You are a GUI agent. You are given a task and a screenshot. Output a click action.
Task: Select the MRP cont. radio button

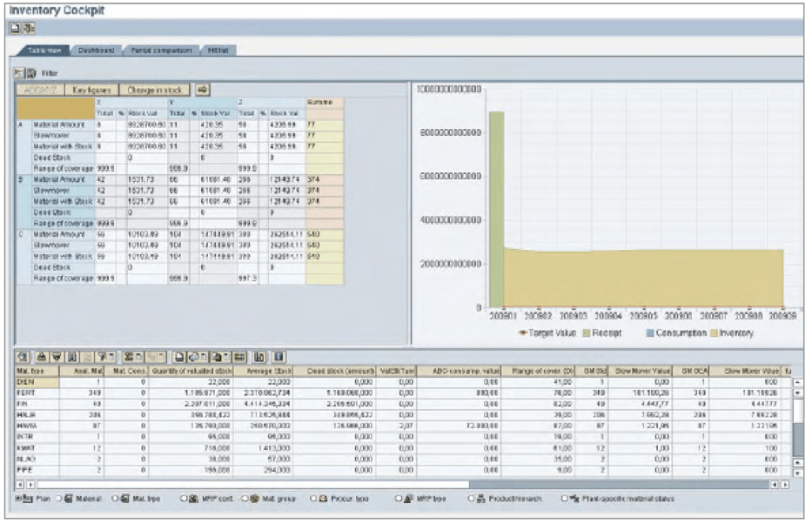(184, 499)
